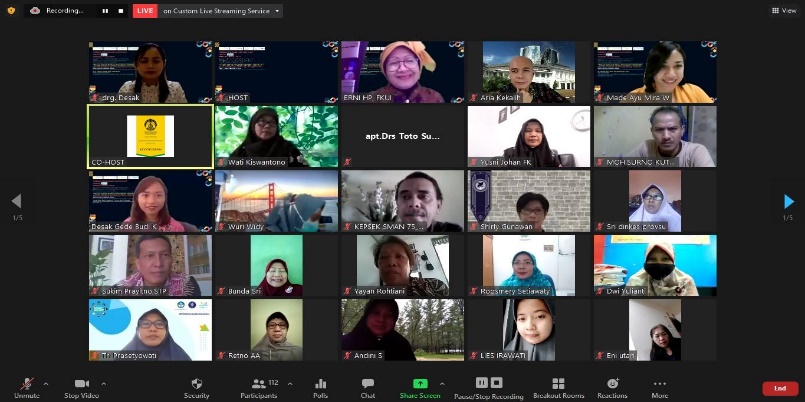Open the Chat panel

pos(368,385)
